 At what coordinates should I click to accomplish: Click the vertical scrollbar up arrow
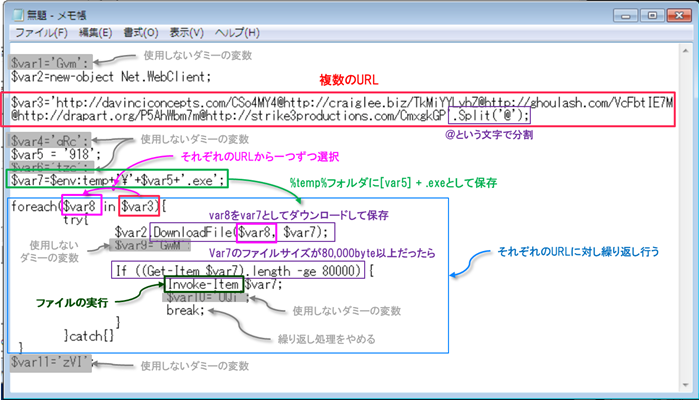tap(687, 51)
